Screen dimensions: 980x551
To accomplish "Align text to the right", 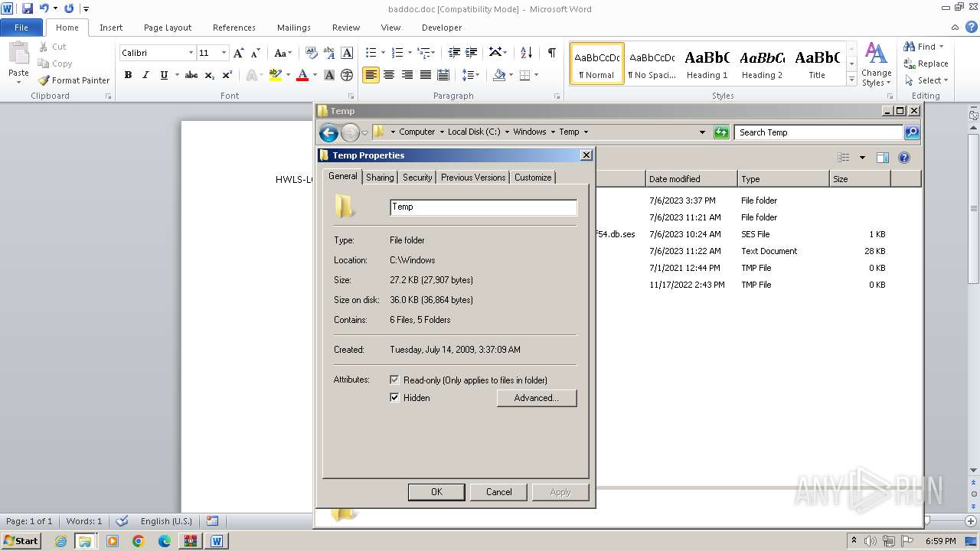I will point(407,75).
